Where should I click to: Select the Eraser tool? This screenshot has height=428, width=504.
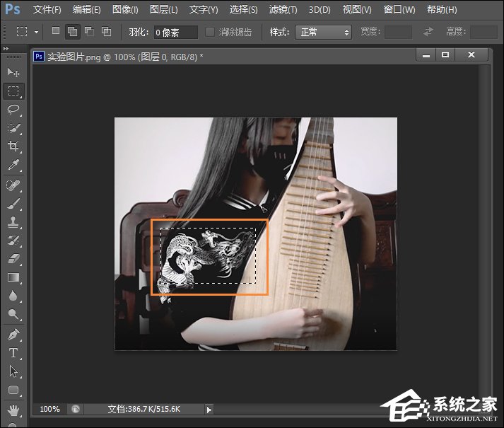(x=13, y=259)
